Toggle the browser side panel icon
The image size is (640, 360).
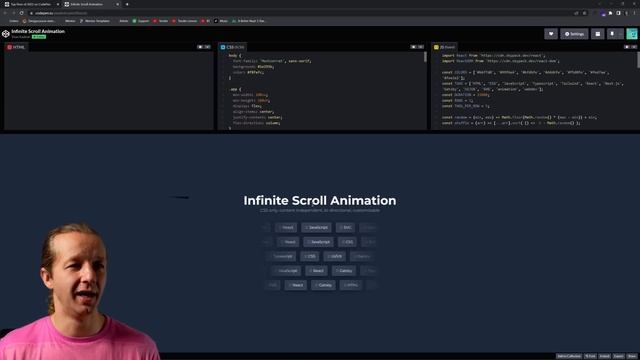click(x=618, y=13)
